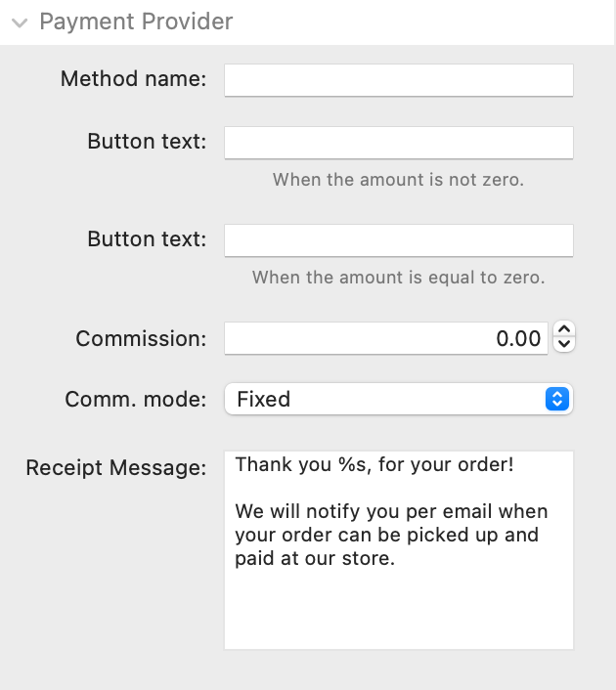Click the Button text field for zero amount
Image resolution: width=616 pixels, height=690 pixels.
(x=398, y=240)
